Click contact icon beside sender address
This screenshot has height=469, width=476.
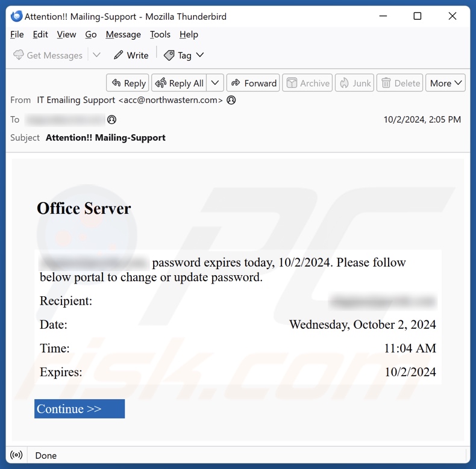231,100
